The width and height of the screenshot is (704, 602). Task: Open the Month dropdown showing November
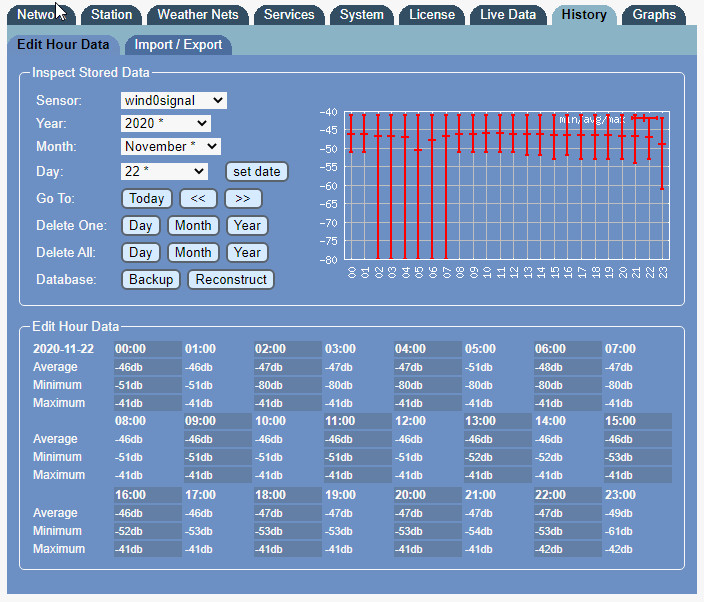171,146
